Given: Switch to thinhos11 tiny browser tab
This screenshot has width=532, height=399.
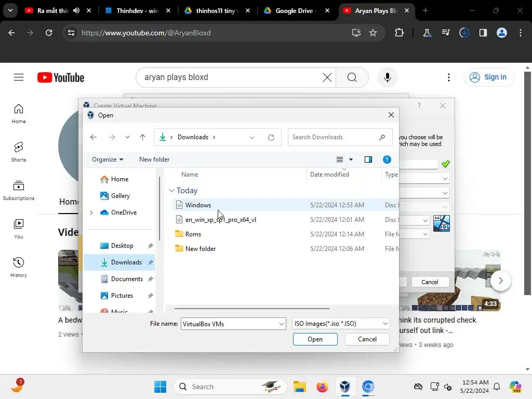Looking at the screenshot, I should coord(217,11).
